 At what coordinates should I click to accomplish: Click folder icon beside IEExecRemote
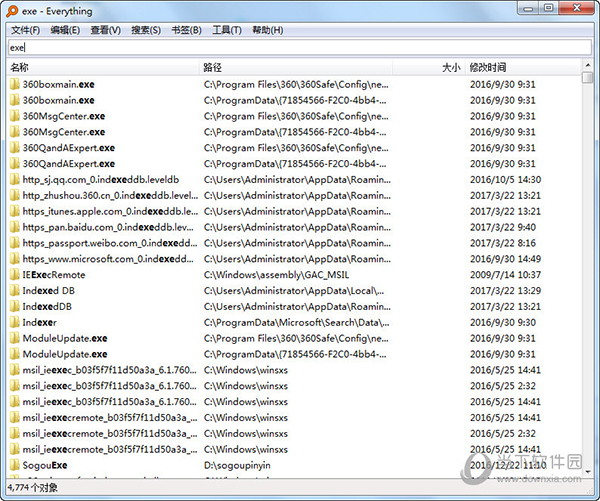tap(14, 275)
